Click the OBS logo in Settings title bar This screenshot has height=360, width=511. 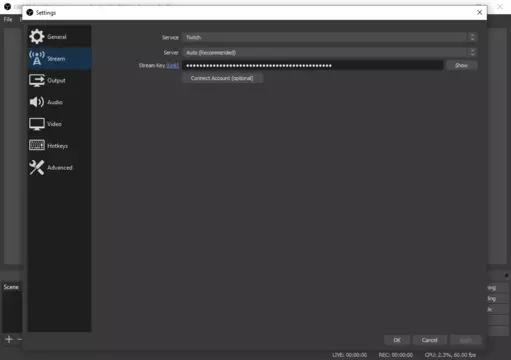(30, 13)
